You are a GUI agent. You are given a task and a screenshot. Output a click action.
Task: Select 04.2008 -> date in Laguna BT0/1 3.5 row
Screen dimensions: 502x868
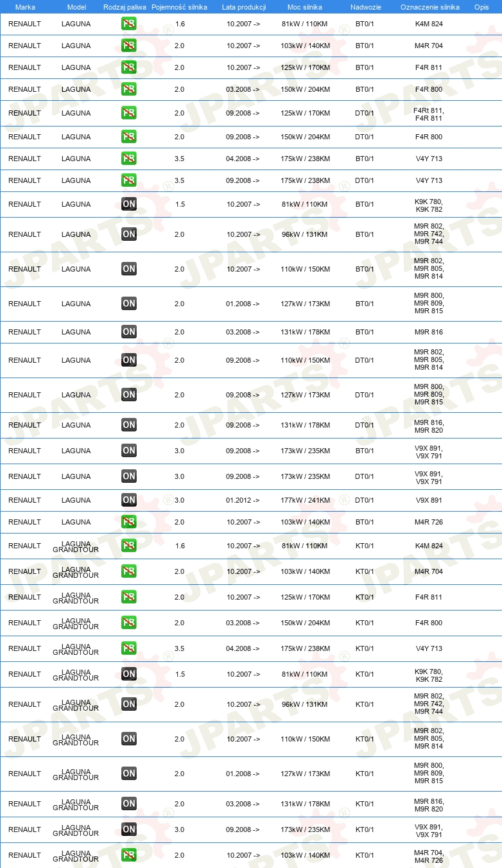[243, 159]
